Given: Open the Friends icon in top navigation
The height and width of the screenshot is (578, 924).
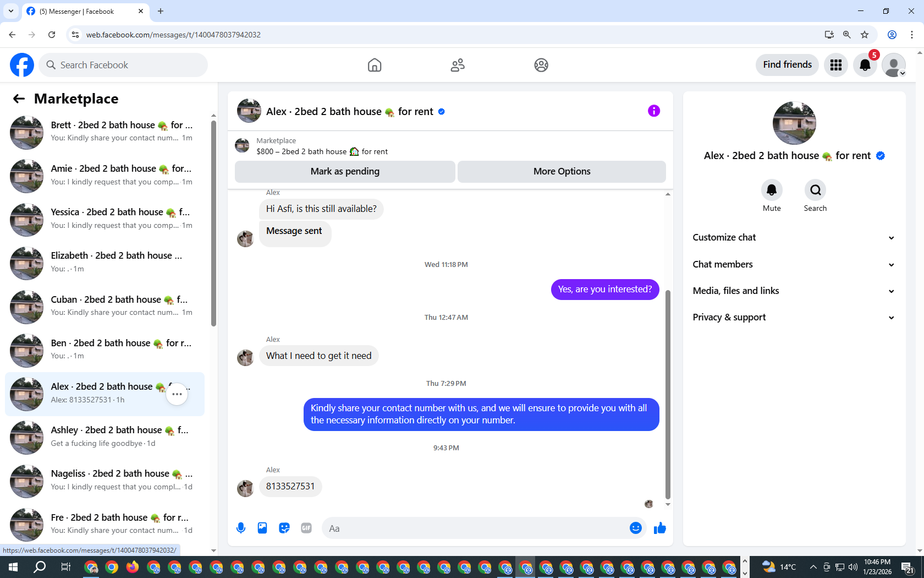Looking at the screenshot, I should pyautogui.click(x=458, y=65).
